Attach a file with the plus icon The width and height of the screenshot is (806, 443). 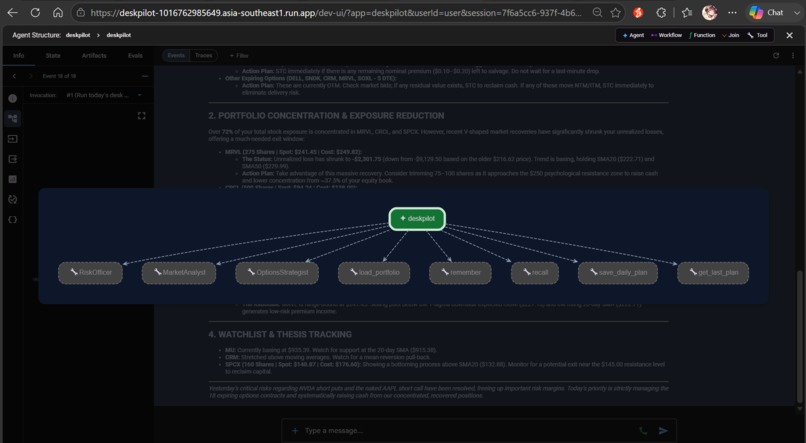pos(295,431)
